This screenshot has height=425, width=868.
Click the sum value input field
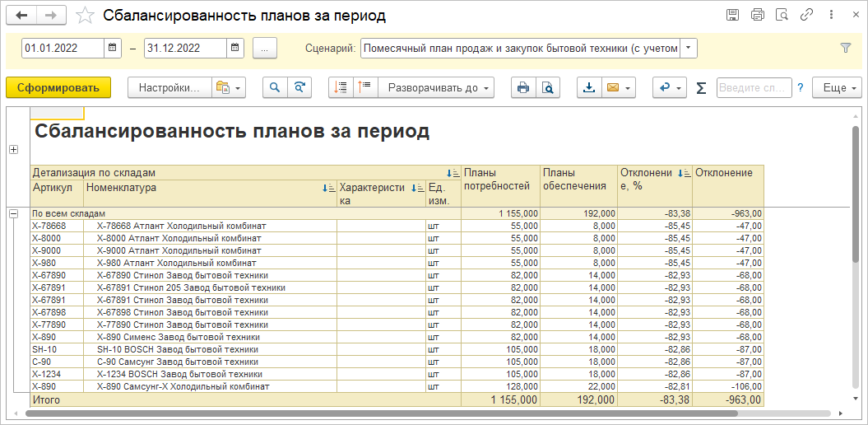[x=753, y=87]
